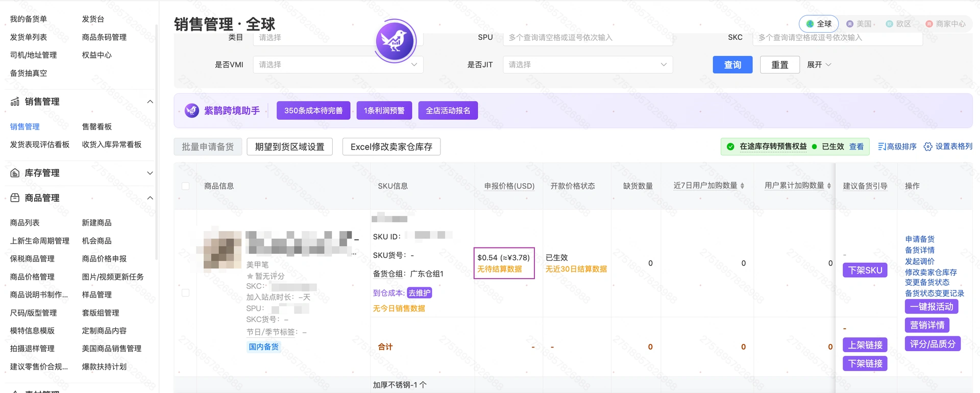
Task: Click the 营销详情 button
Action: pyautogui.click(x=927, y=325)
